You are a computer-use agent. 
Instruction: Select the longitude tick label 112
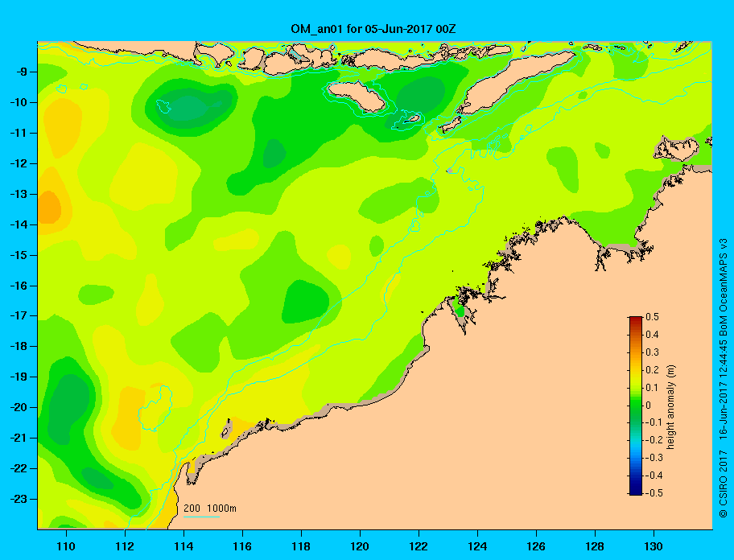tap(125, 546)
